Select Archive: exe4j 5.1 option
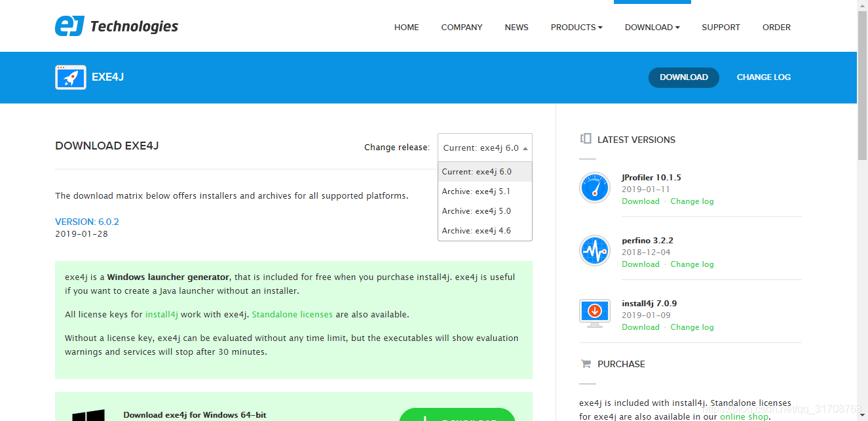 pos(485,191)
